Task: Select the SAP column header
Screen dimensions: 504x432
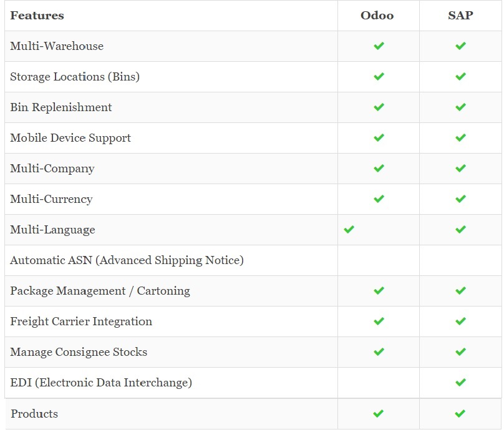Action: (x=460, y=16)
